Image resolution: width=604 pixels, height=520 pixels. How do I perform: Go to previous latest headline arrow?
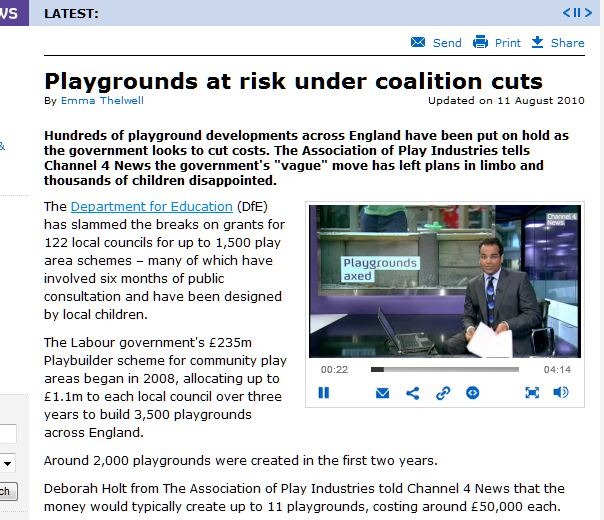[565, 13]
